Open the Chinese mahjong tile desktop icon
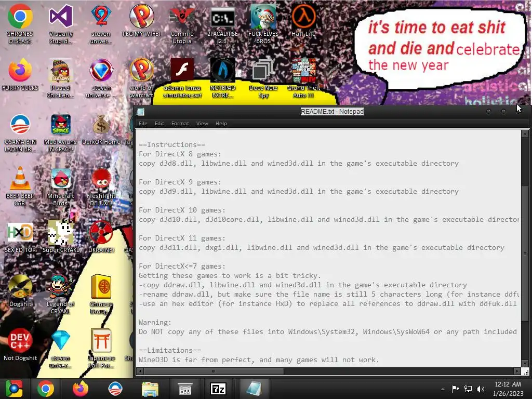This screenshot has height=399, width=532. (x=101, y=294)
